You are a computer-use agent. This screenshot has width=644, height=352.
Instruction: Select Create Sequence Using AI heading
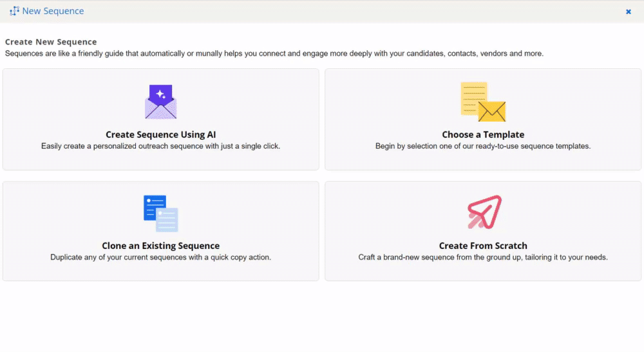pos(160,135)
